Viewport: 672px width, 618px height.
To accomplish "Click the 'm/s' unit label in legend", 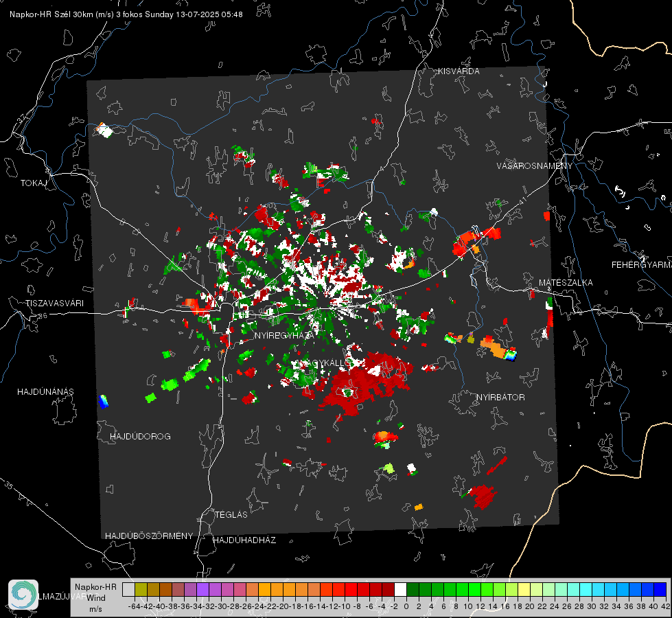I will [95, 609].
